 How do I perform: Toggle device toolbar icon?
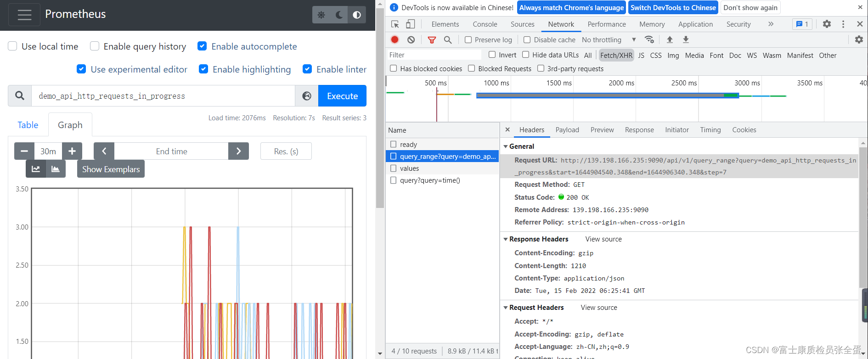pos(411,24)
